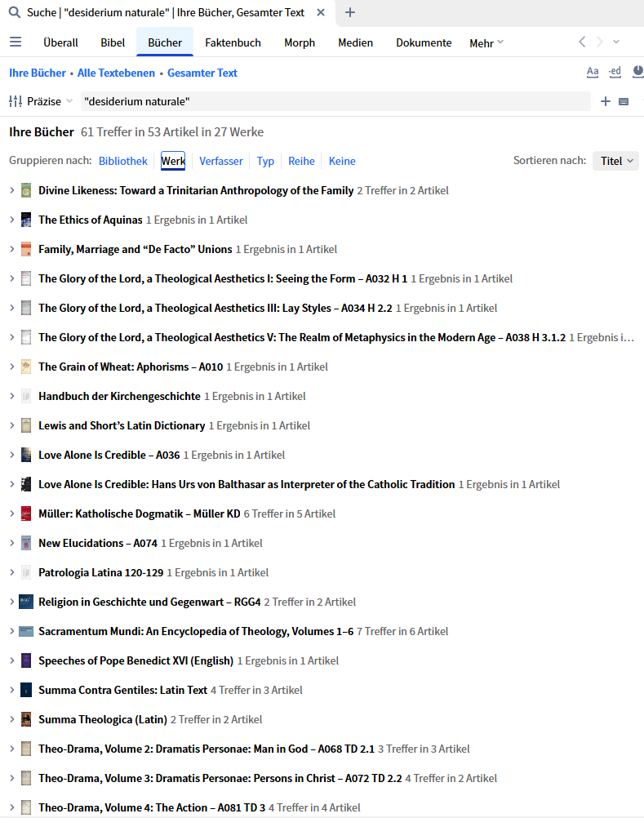Click the search templates panel icon
This screenshot has width=644, height=818.
click(623, 101)
